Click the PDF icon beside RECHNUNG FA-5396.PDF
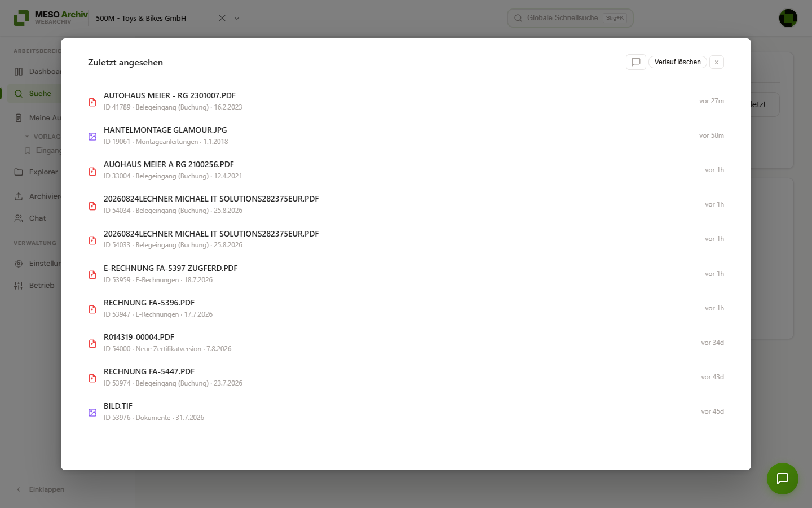Screen dimensions: 812x508 [x=92, y=309]
